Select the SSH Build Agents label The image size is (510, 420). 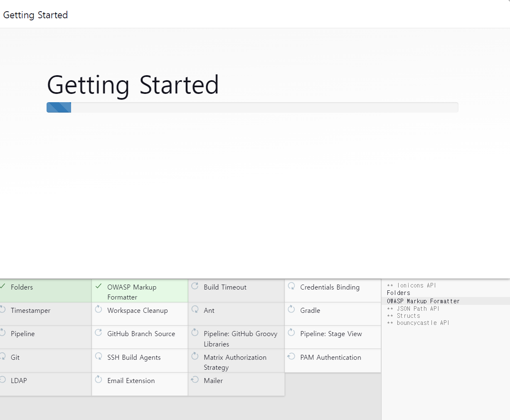click(134, 358)
